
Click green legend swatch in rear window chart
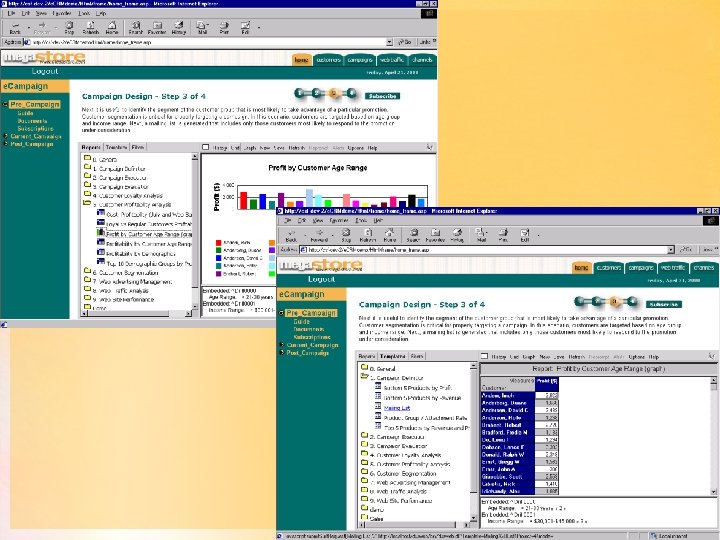(219, 250)
